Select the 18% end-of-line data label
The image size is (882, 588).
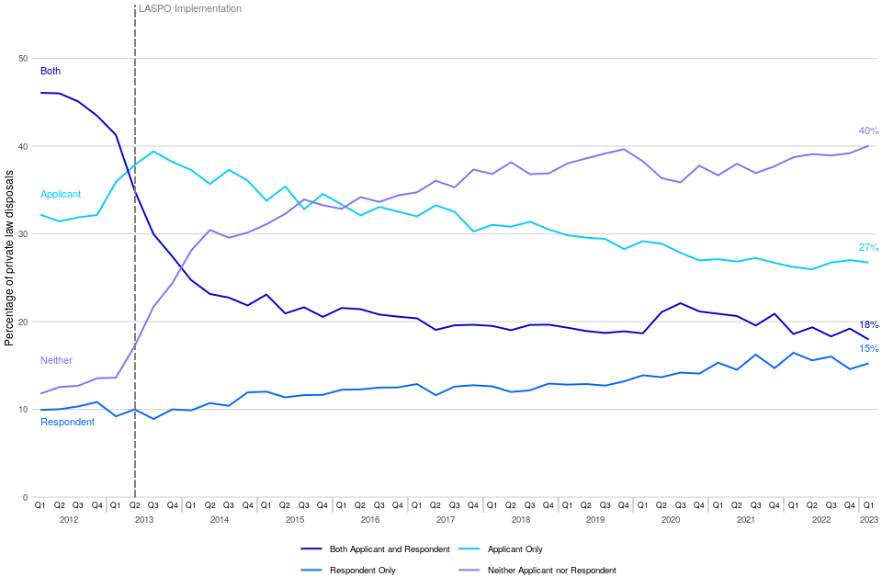tap(868, 325)
